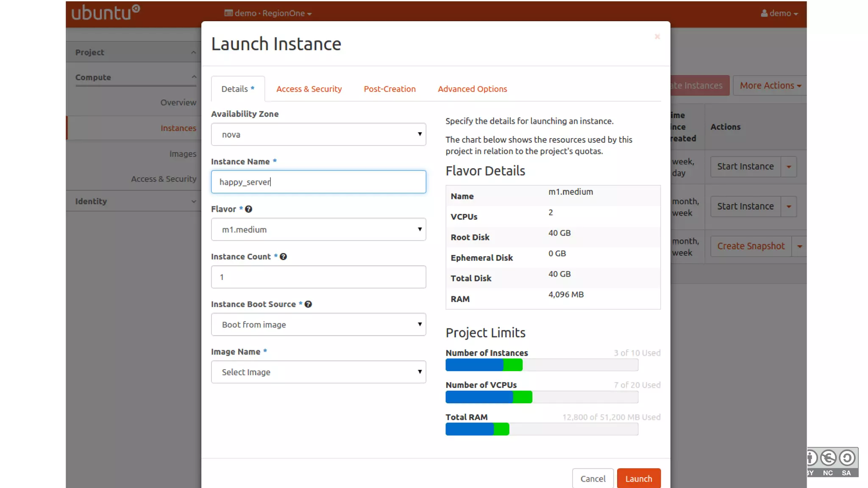Click the Launch button

[x=638, y=479]
